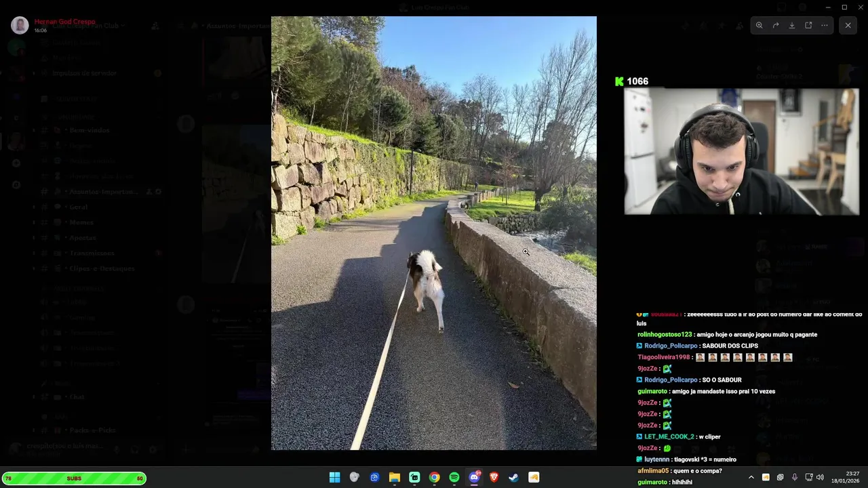This screenshot has width=868, height=488.
Task: Click the streamer webcam overlay
Action: [x=741, y=152]
